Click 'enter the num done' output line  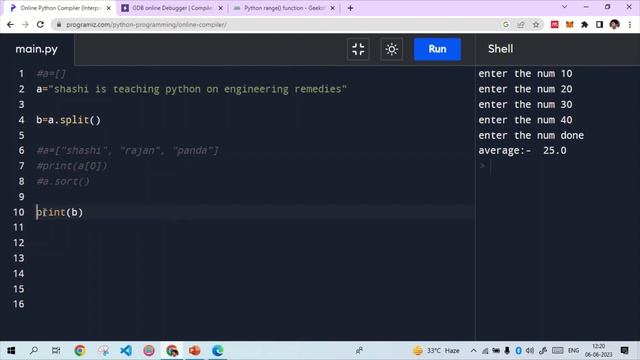[x=531, y=136]
